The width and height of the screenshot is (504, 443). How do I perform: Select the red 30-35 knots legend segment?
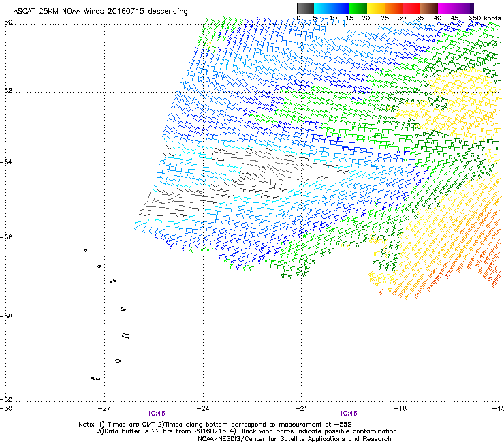click(x=411, y=8)
